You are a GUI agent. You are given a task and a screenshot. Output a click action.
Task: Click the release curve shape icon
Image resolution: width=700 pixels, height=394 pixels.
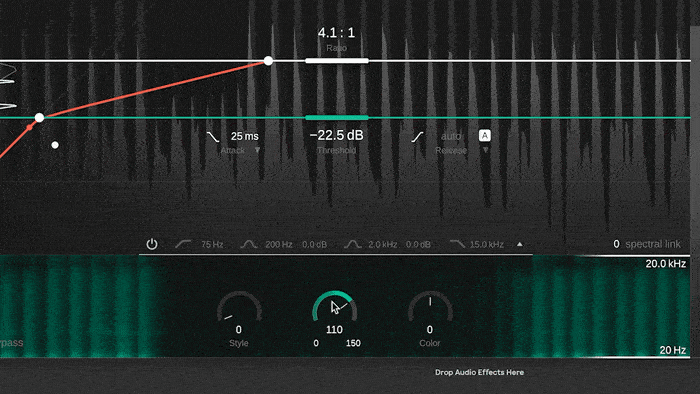(x=417, y=137)
